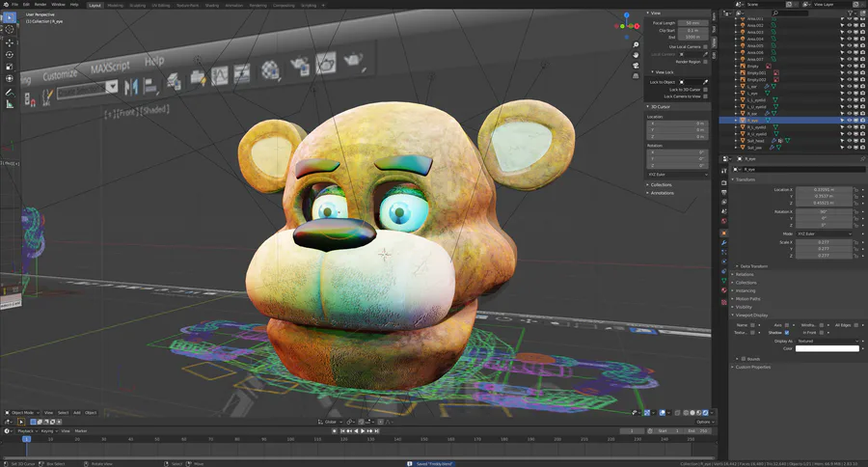Click the pan hand viewport gizmo
Screen dimensions: 868x467
click(636, 55)
